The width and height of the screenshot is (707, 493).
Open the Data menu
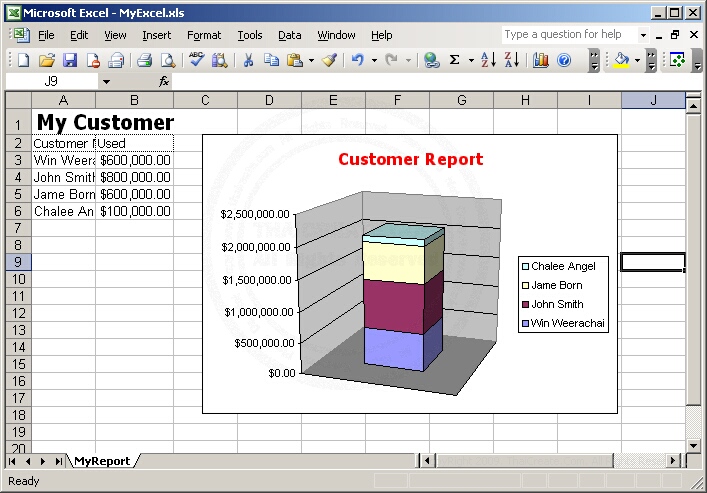[289, 35]
